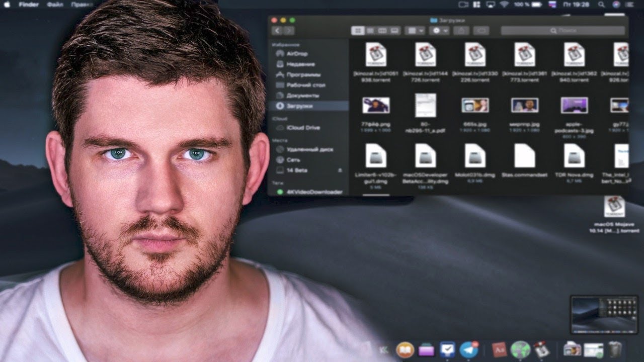Select the 4KVideoDownloader green tag

(309, 192)
